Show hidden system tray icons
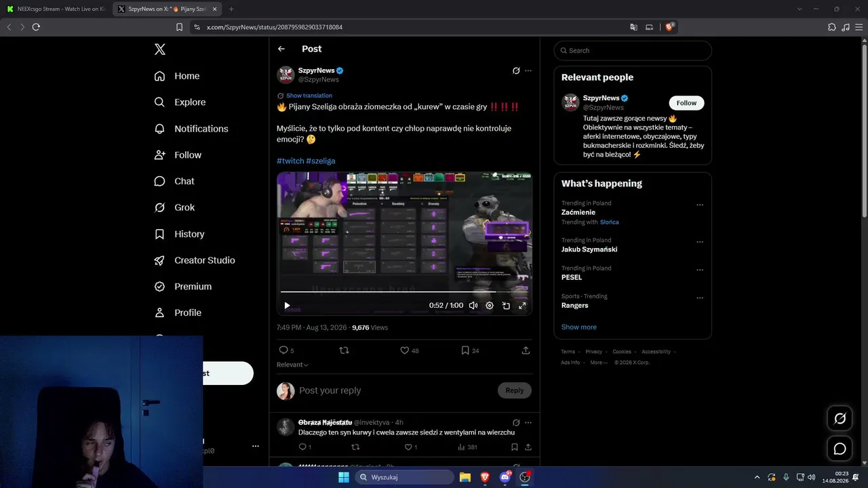The height and width of the screenshot is (488, 868). [757, 477]
